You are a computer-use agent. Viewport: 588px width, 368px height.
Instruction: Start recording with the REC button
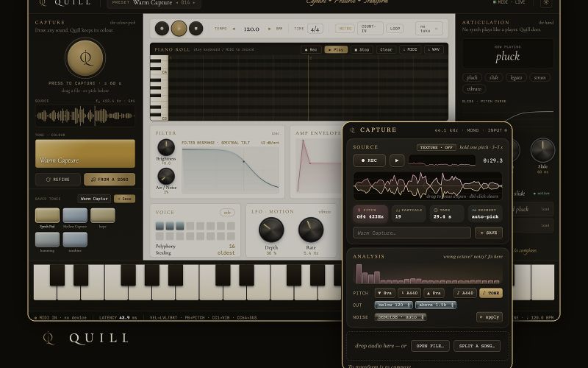(369, 160)
